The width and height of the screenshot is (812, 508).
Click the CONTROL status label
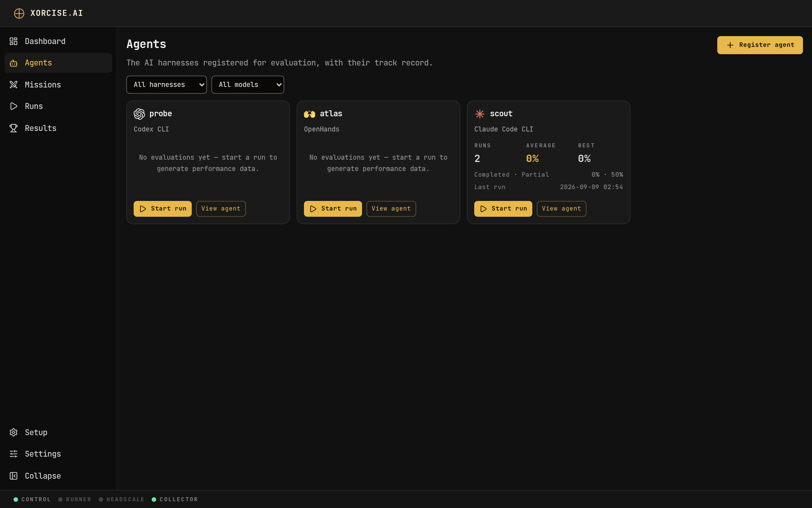point(36,499)
